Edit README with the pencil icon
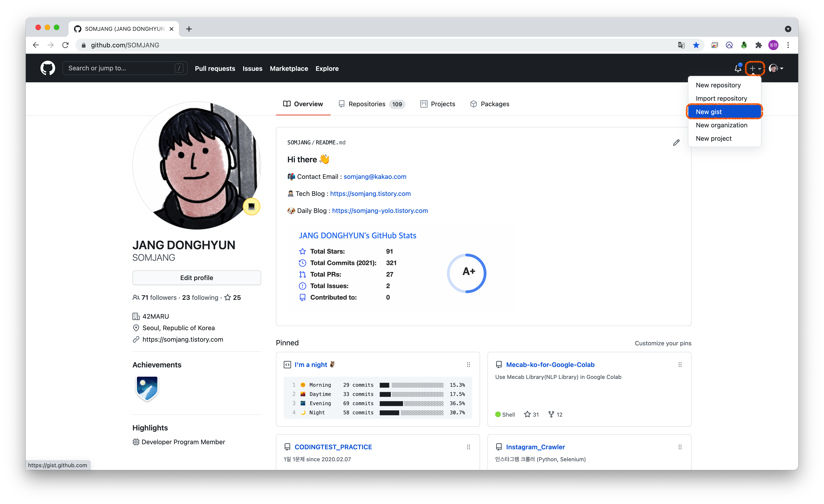 click(676, 143)
